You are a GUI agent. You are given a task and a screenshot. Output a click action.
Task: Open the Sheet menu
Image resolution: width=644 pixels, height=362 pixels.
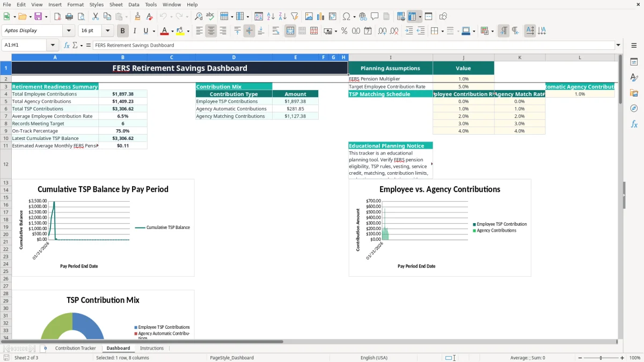(x=116, y=4)
